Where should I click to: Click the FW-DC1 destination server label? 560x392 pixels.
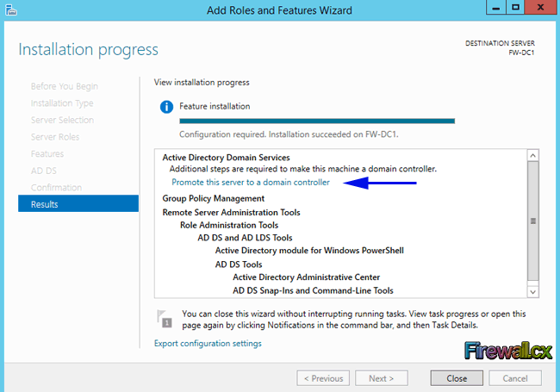pos(521,53)
